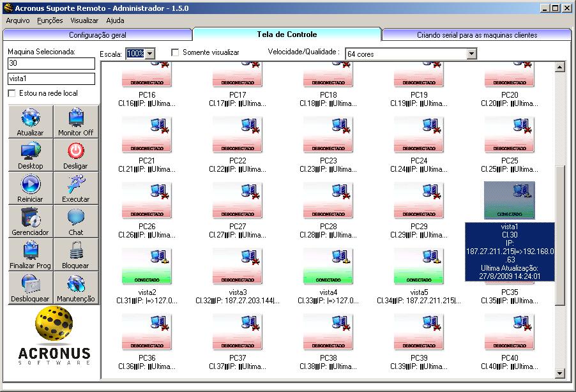
Task: Click the PC19 label text
Action: 419,95
